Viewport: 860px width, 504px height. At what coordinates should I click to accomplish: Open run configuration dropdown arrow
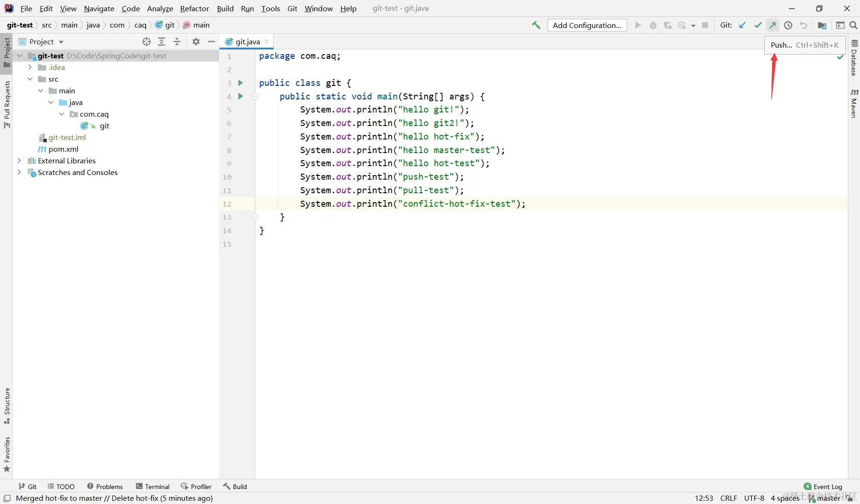(x=693, y=26)
